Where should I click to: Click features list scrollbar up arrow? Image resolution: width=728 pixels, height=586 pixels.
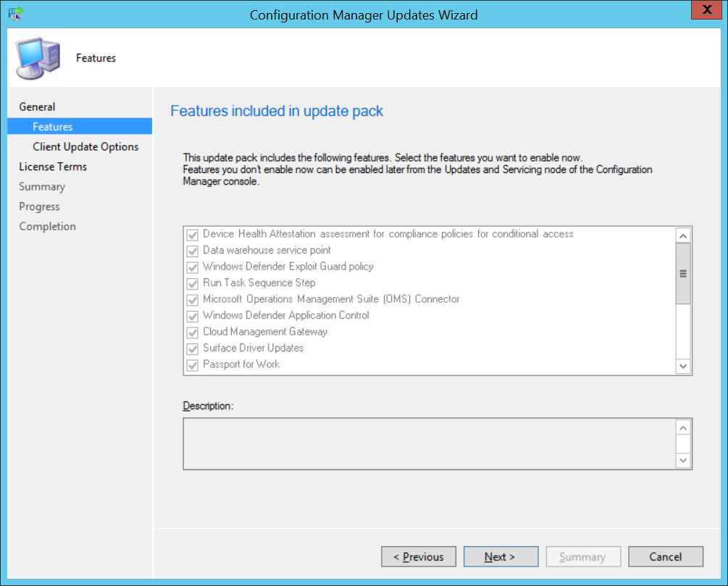(683, 236)
